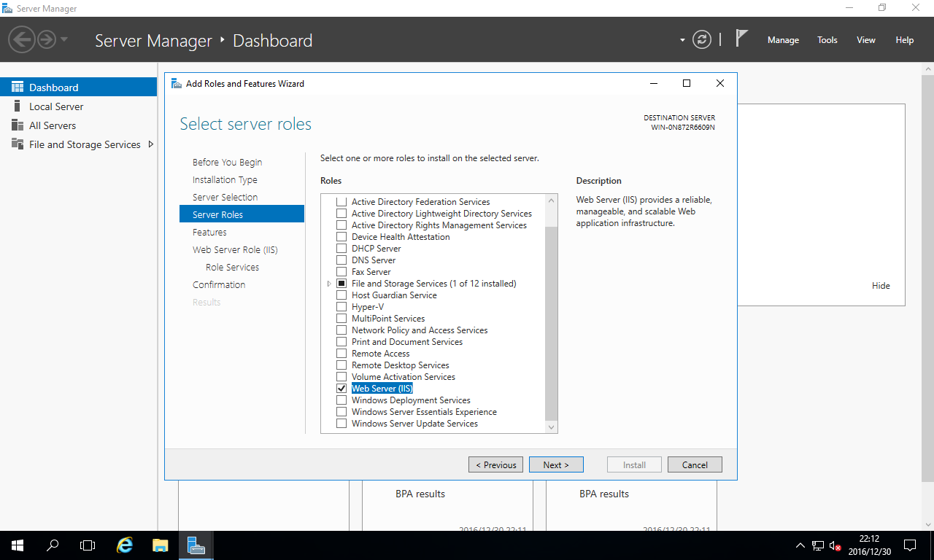Open the Manage menu
This screenshot has height=560, width=934.
tap(783, 40)
